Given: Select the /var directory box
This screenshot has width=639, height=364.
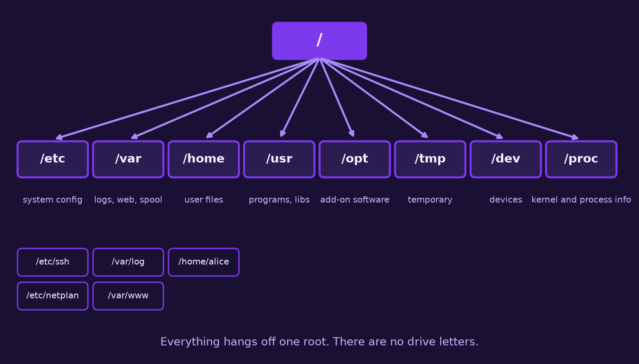Looking at the screenshot, I should point(128,159).
